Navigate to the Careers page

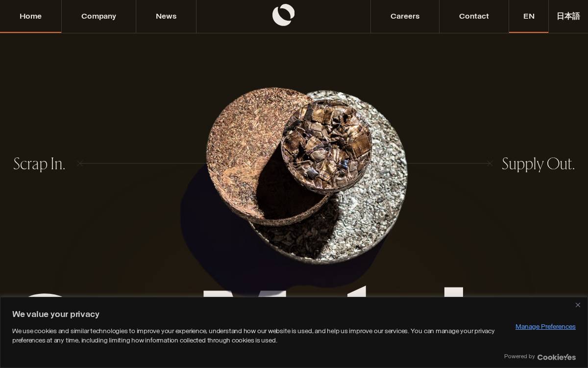pyautogui.click(x=405, y=16)
